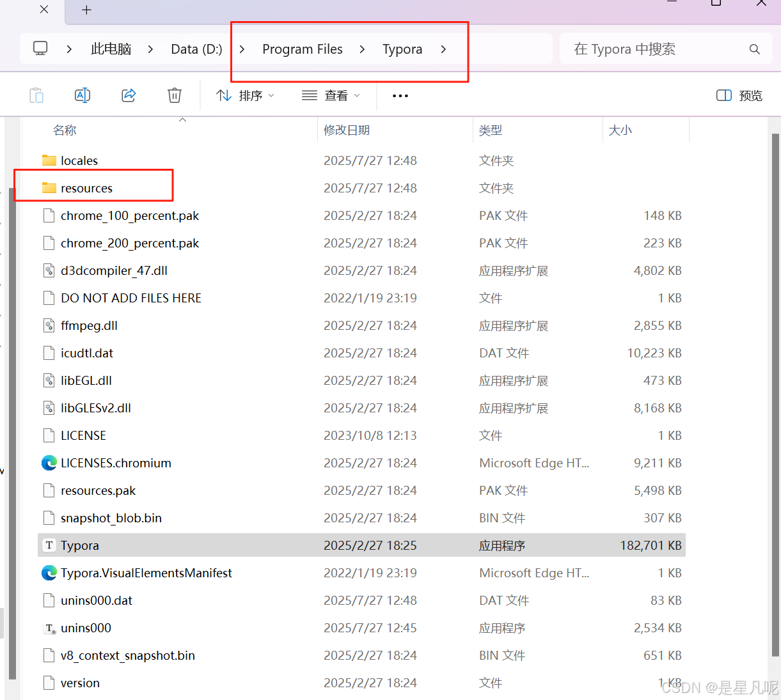Image resolution: width=781 pixels, height=700 pixels.
Task: Go to Data (D:) breadcrumb
Action: [x=196, y=49]
